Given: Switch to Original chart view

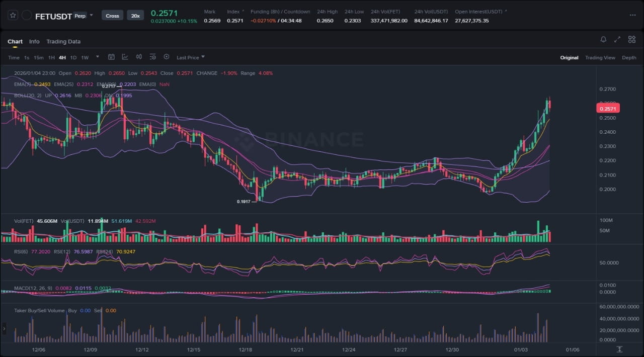Looking at the screenshot, I should click(569, 57).
